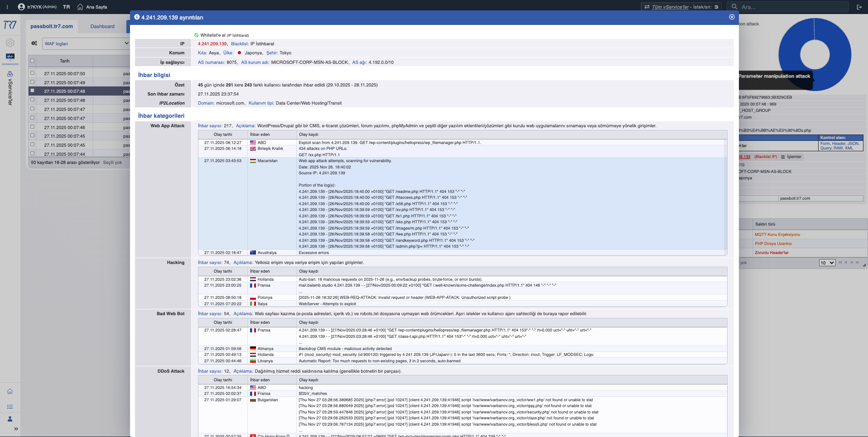Click Olay tarihi header in Web App Attack table
868x437 pixels.
click(223, 134)
